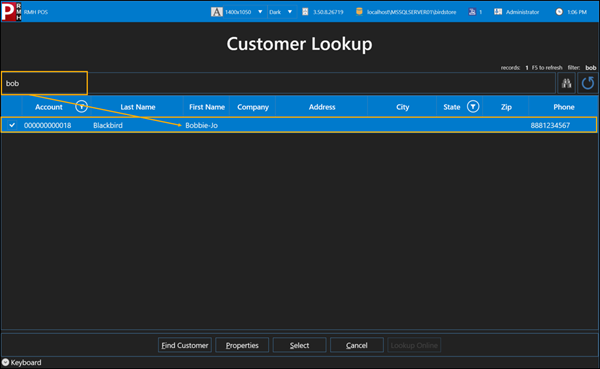This screenshot has width=600, height=369.
Task: Click the binoculars search icon
Action: point(566,83)
